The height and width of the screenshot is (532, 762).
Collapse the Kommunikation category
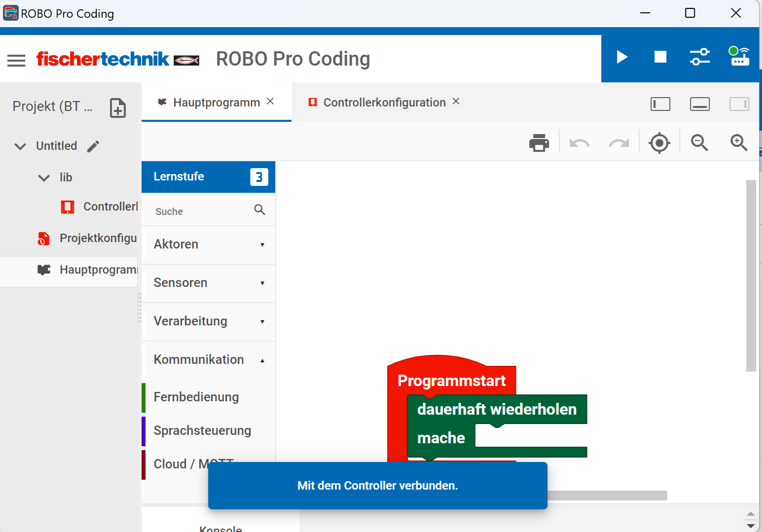pos(209,360)
